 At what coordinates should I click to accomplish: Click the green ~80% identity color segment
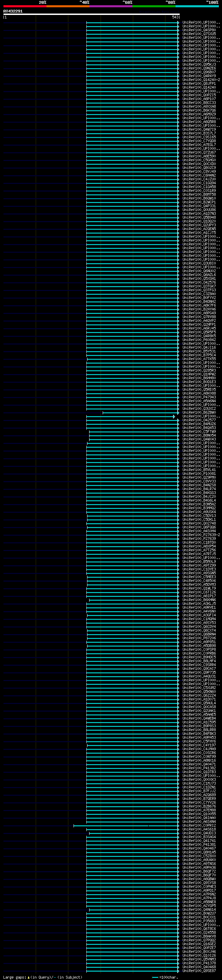coord(154,6)
